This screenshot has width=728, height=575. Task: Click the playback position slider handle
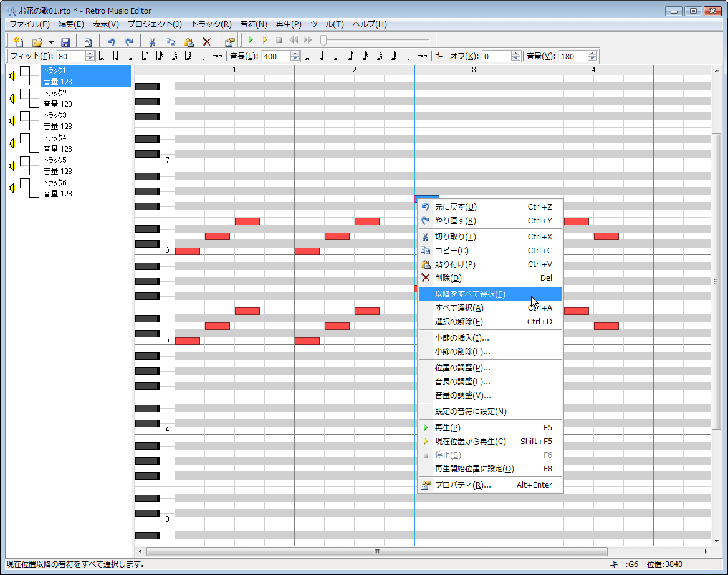tap(323, 41)
